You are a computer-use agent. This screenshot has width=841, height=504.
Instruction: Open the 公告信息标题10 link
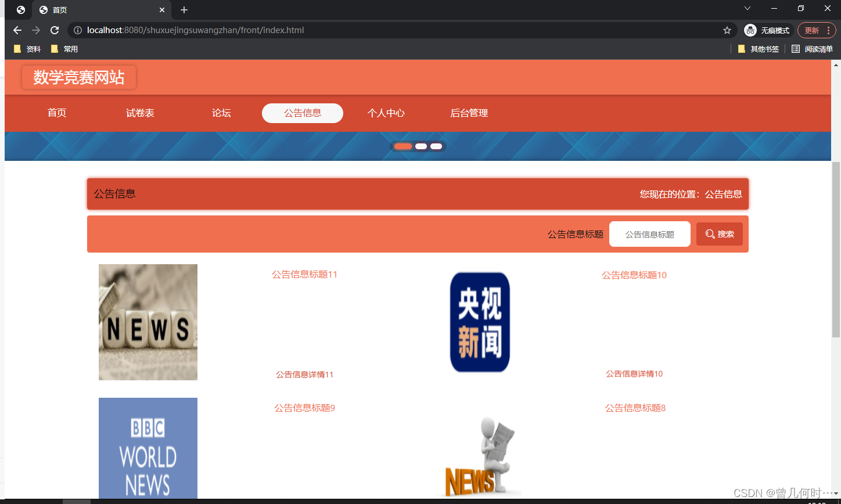pyautogui.click(x=634, y=275)
